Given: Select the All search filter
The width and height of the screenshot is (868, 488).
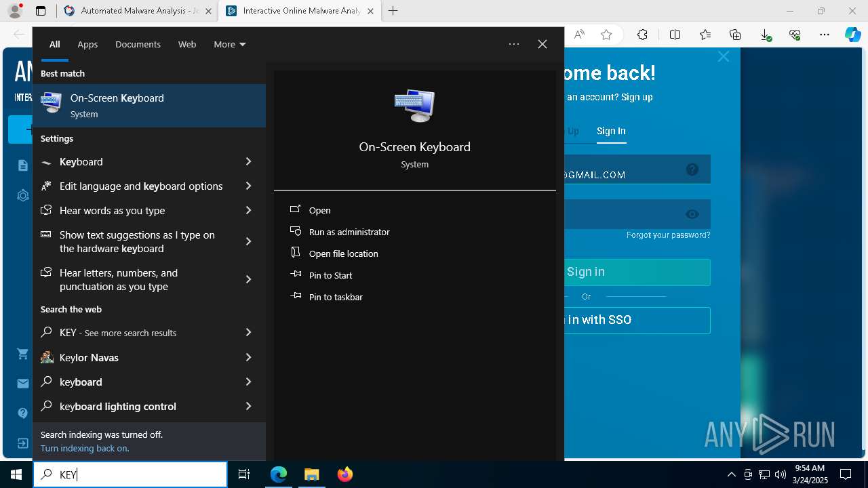Looking at the screenshot, I should (x=55, y=44).
